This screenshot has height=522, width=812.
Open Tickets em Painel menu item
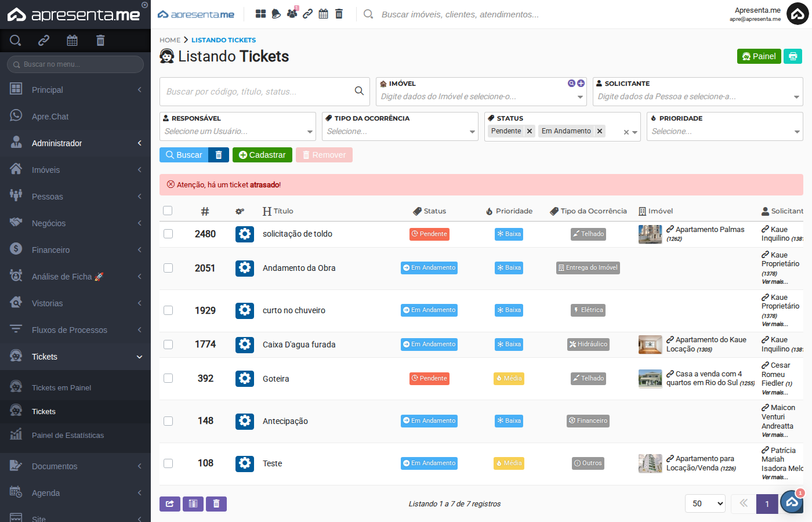point(75,387)
